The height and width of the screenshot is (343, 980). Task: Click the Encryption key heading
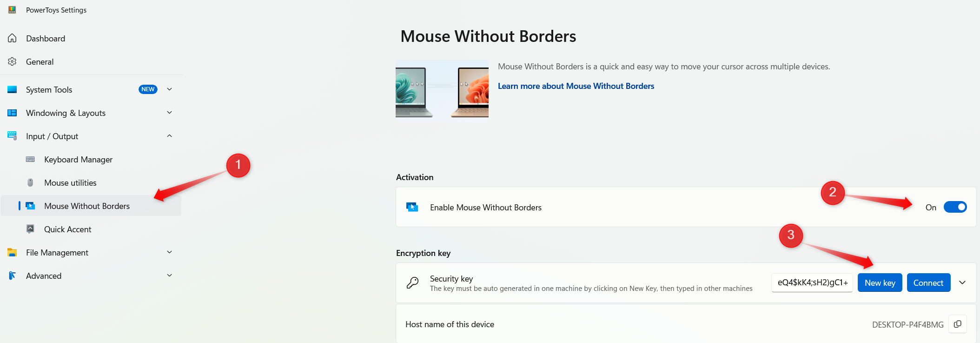[x=423, y=253]
